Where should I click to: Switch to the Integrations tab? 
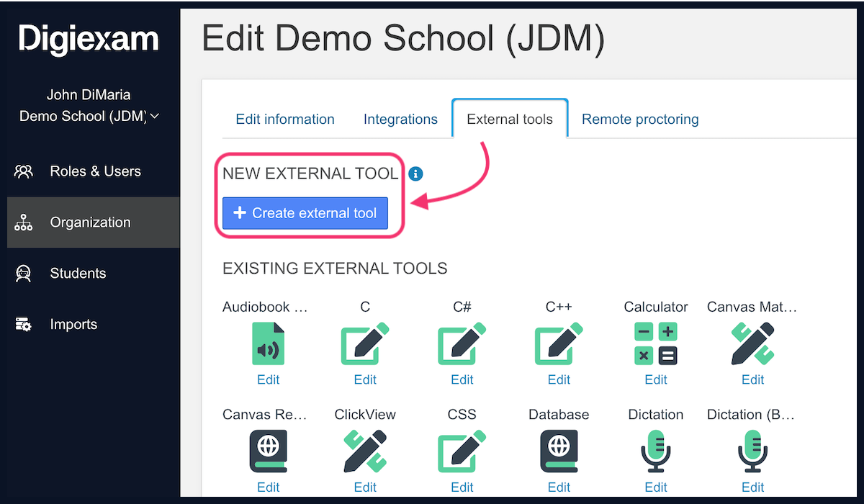400,119
